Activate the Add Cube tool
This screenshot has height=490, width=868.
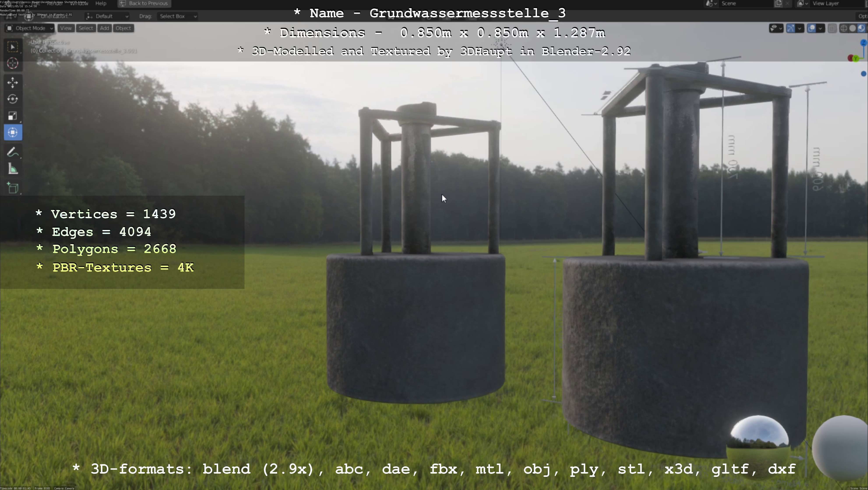pyautogui.click(x=13, y=188)
